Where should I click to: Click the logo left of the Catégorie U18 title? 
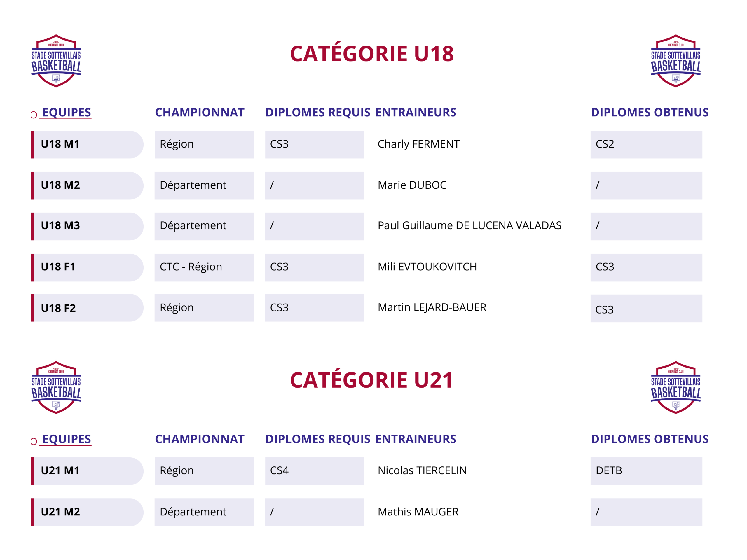pos(56,61)
